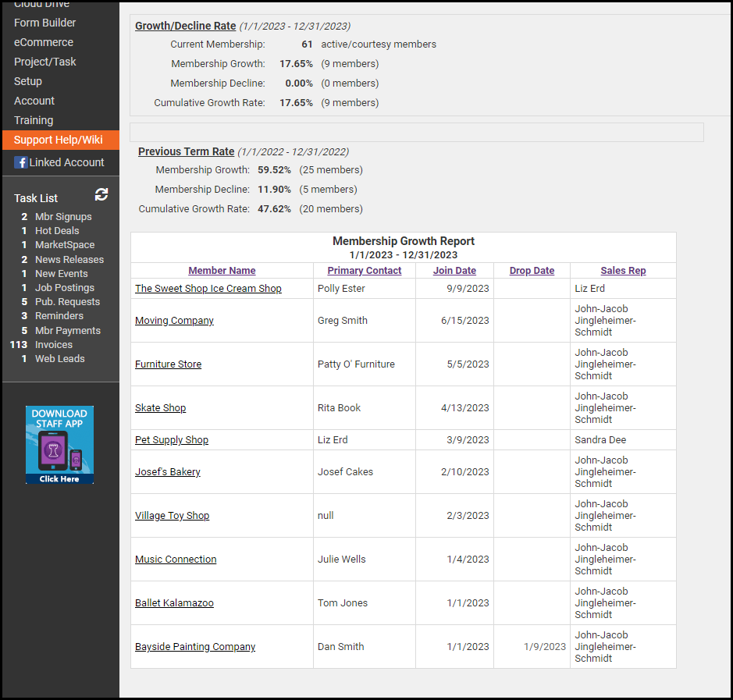Sort by Primary Contact column header
Image resolution: width=733 pixels, height=700 pixels.
tap(364, 271)
